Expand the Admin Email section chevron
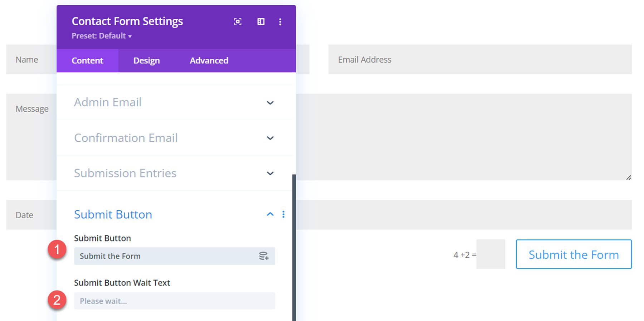This screenshot has width=644, height=321. tap(270, 103)
